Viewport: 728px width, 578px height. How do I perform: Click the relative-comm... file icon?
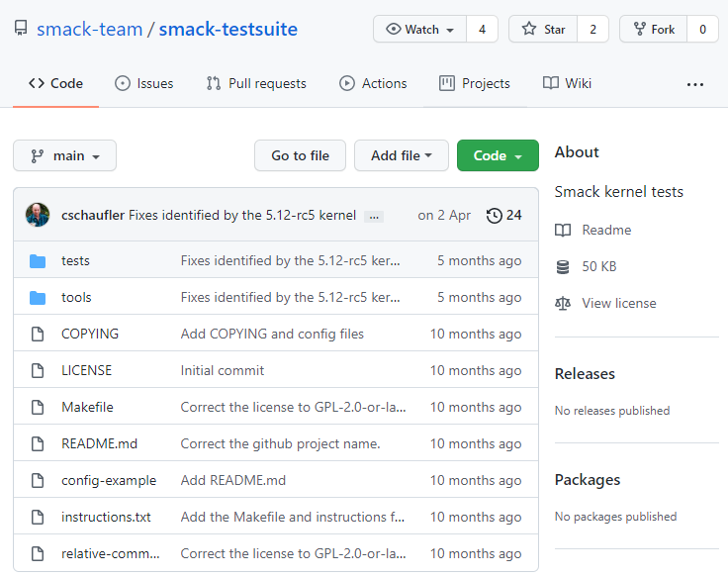(x=38, y=554)
